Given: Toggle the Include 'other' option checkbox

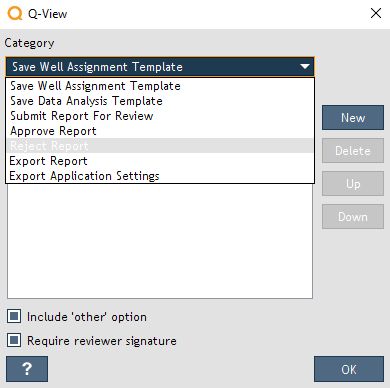Looking at the screenshot, I should [x=14, y=316].
